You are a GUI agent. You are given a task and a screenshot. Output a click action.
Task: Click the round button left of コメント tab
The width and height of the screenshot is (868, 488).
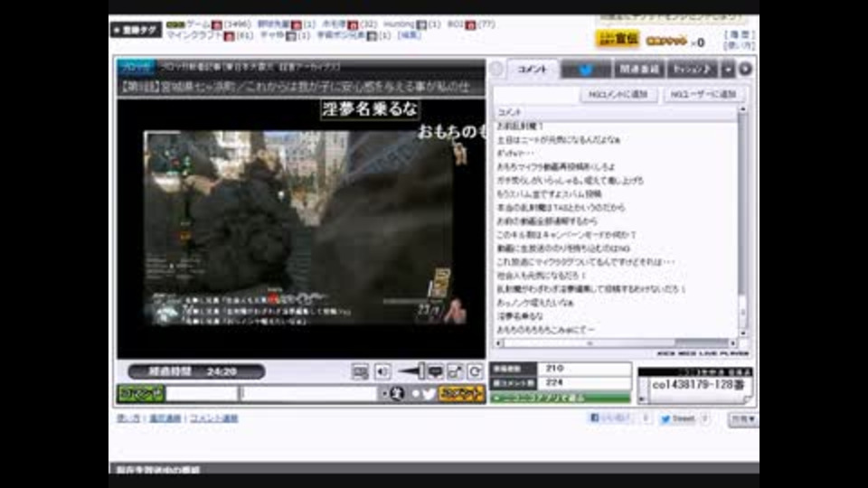496,70
